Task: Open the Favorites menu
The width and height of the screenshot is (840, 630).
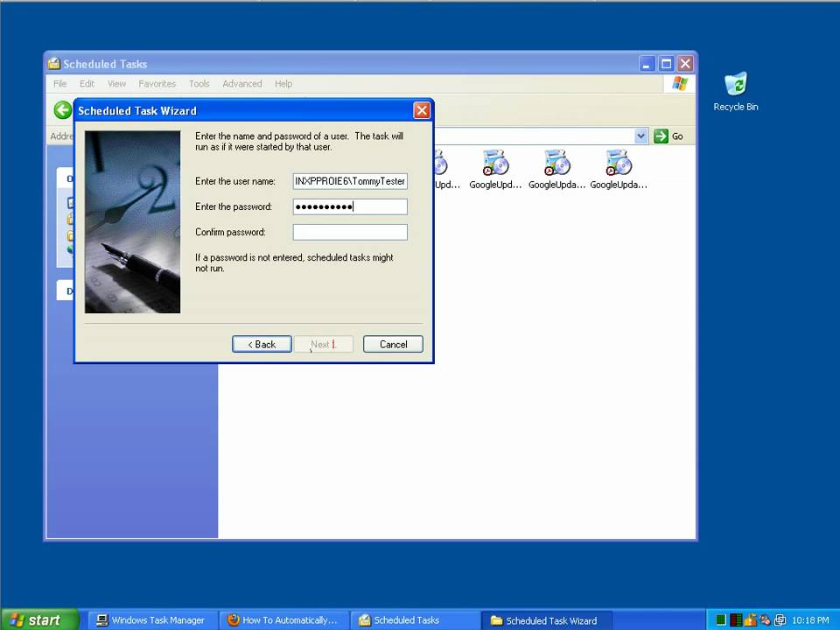Action: tap(157, 84)
